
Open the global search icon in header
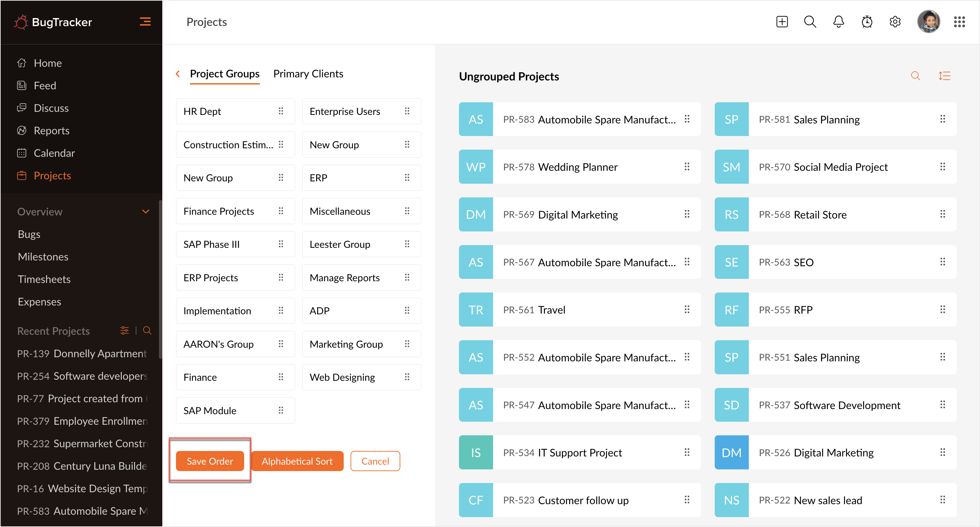pyautogui.click(x=810, y=22)
